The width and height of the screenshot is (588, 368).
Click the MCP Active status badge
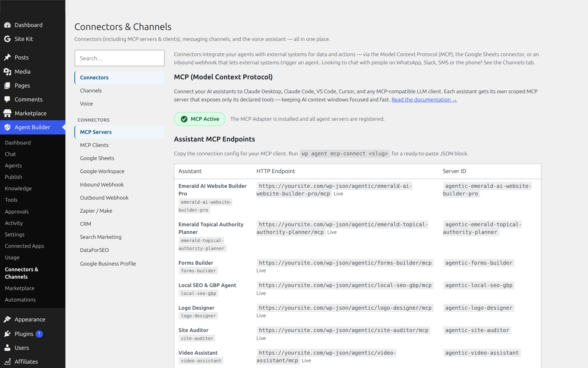(x=200, y=119)
